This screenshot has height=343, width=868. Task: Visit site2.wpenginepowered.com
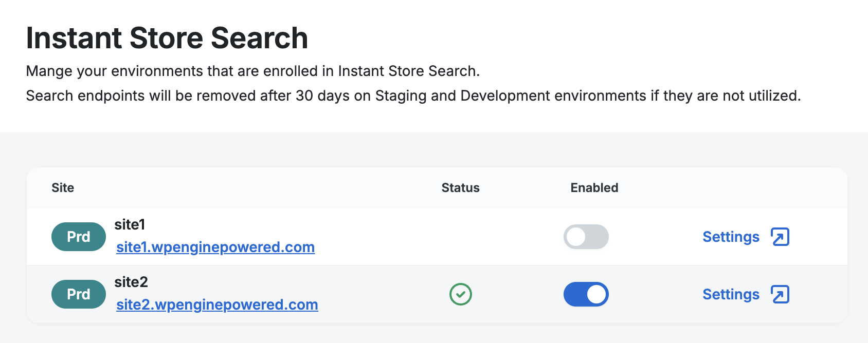217,304
